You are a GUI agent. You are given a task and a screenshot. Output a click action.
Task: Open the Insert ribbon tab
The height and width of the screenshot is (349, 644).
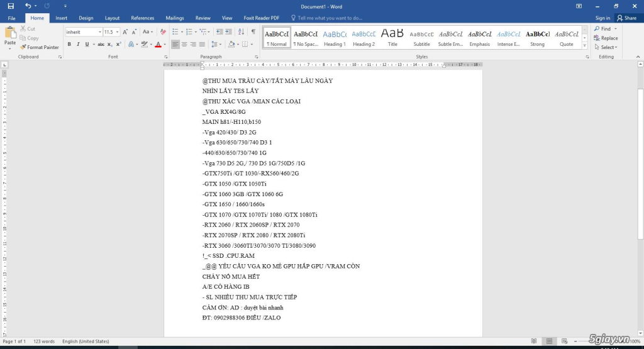tap(61, 18)
